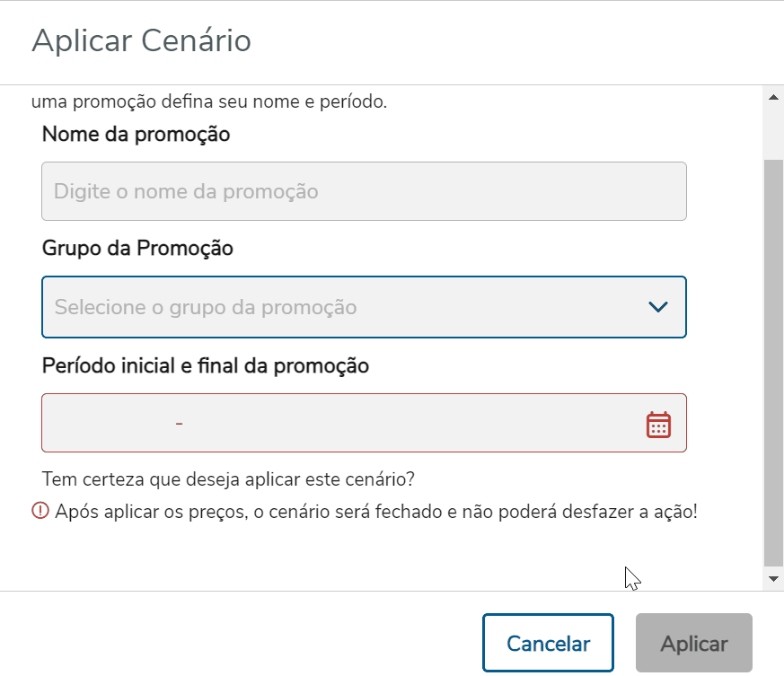Click the 'Após aplicar os preços' warning message
784x676 pixels.
[x=375, y=513]
